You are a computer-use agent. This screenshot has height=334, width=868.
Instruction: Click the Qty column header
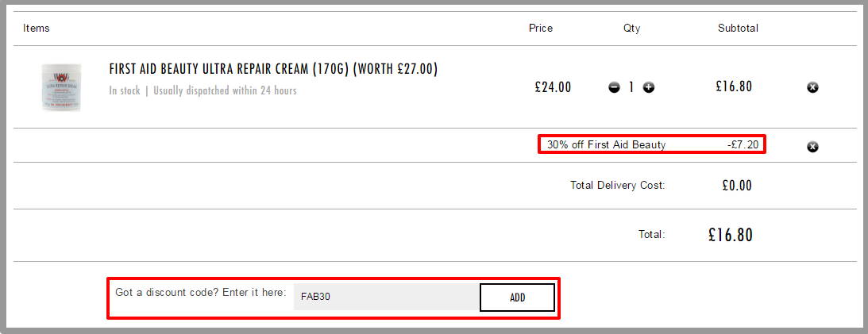[631, 29]
